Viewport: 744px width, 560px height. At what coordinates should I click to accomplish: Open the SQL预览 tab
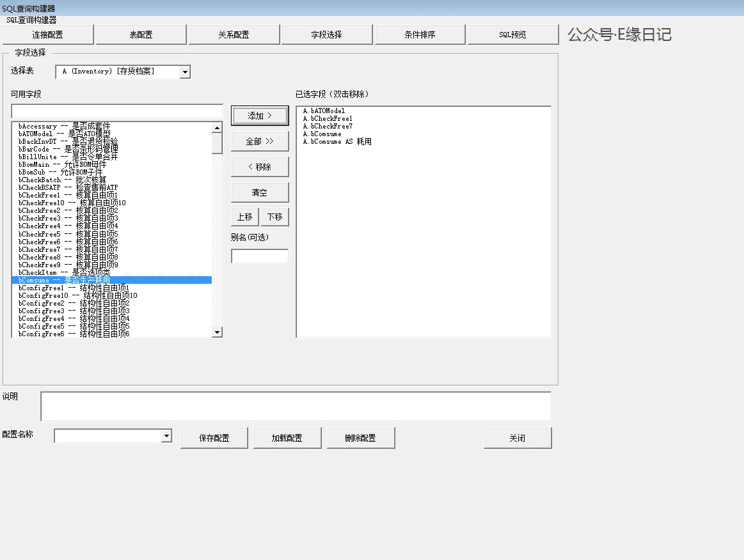513,35
